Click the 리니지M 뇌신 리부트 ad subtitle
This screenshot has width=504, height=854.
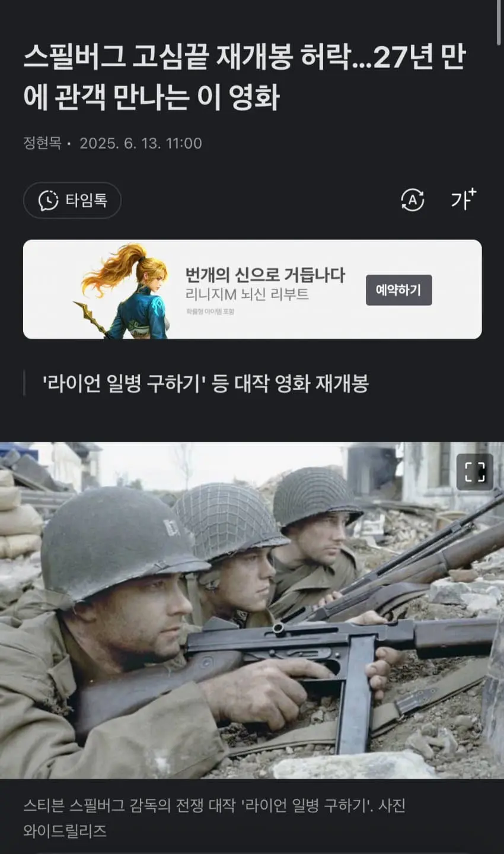(247, 295)
